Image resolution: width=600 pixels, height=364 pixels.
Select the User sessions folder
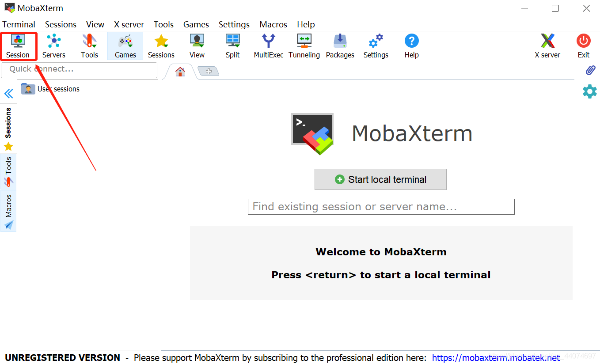[x=50, y=89]
